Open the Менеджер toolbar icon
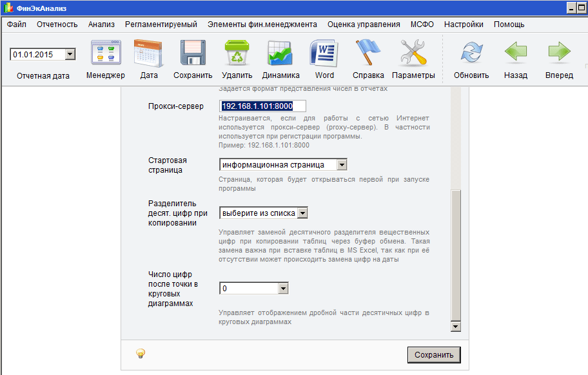 106,53
